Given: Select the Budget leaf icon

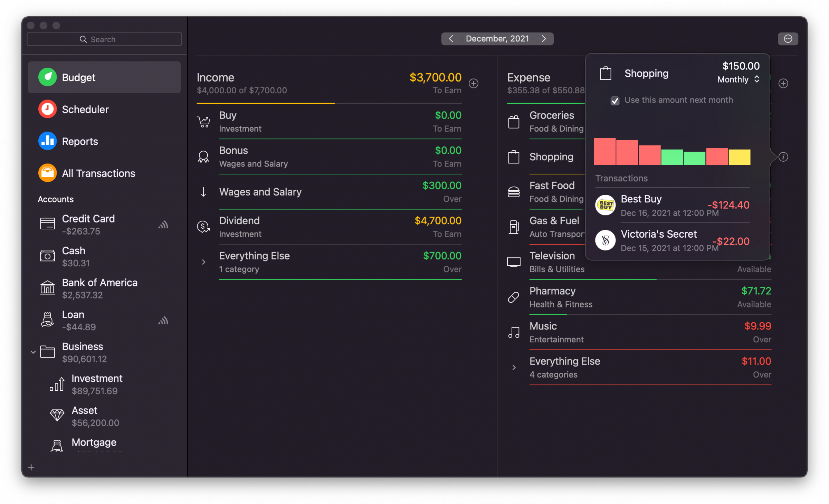Looking at the screenshot, I should pyautogui.click(x=48, y=77).
